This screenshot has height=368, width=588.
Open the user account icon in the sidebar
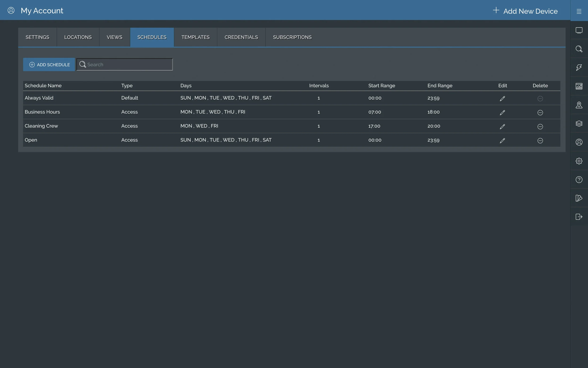(x=579, y=142)
